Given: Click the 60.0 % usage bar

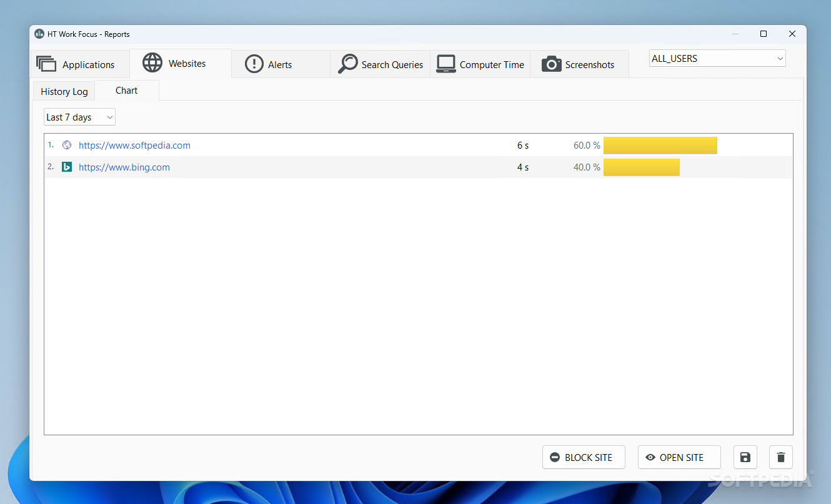Looking at the screenshot, I should point(660,146).
